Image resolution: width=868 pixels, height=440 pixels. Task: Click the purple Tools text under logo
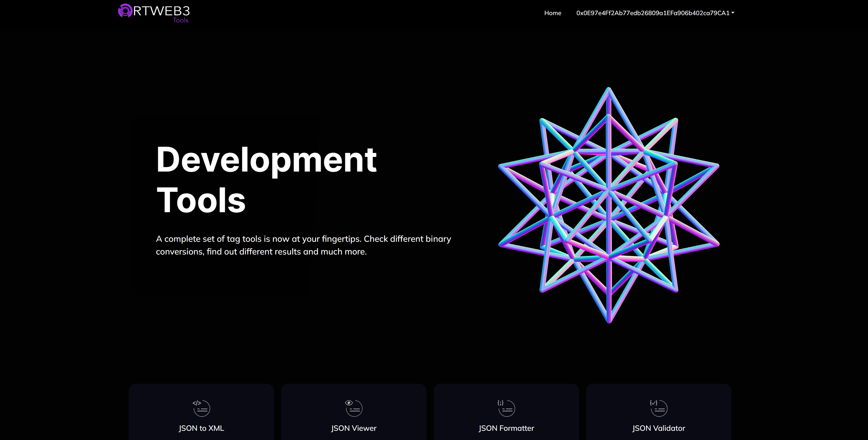click(x=180, y=20)
